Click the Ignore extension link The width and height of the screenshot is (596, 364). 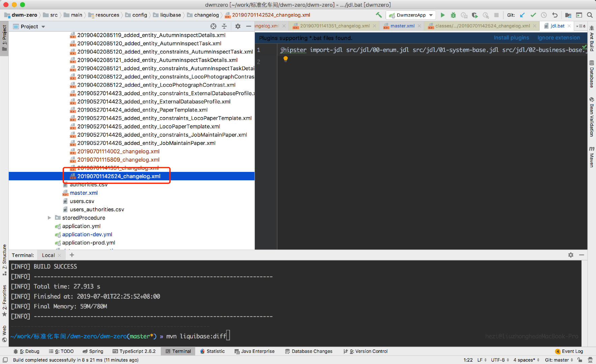click(x=559, y=38)
